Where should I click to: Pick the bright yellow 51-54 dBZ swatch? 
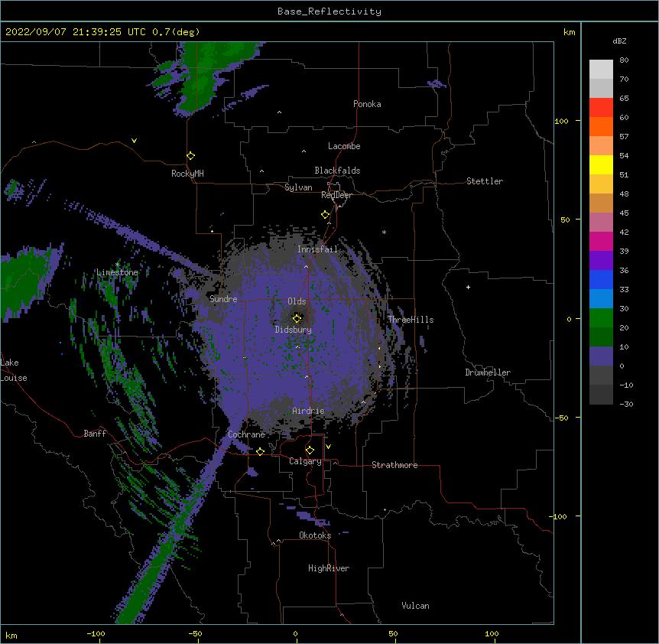point(601,164)
